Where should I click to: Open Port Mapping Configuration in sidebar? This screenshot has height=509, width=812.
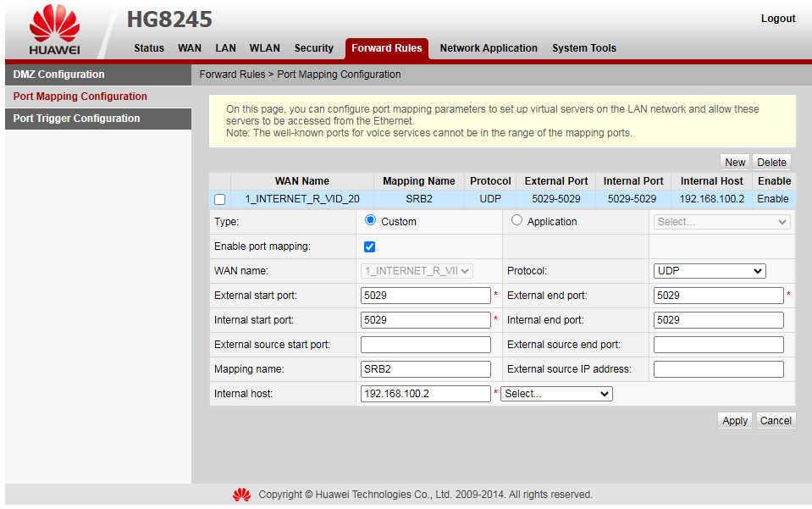pos(98,97)
